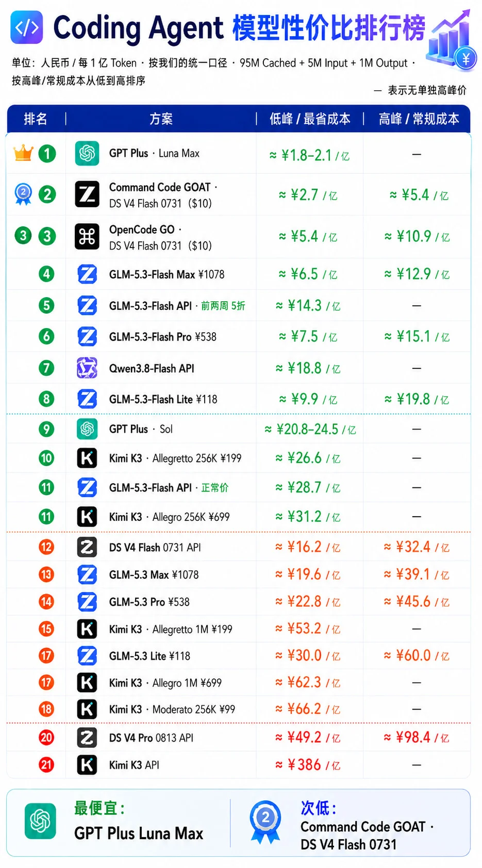Select the 高峰 / 常规成本 column header
The width and height of the screenshot is (482, 868).
pyautogui.click(x=419, y=119)
